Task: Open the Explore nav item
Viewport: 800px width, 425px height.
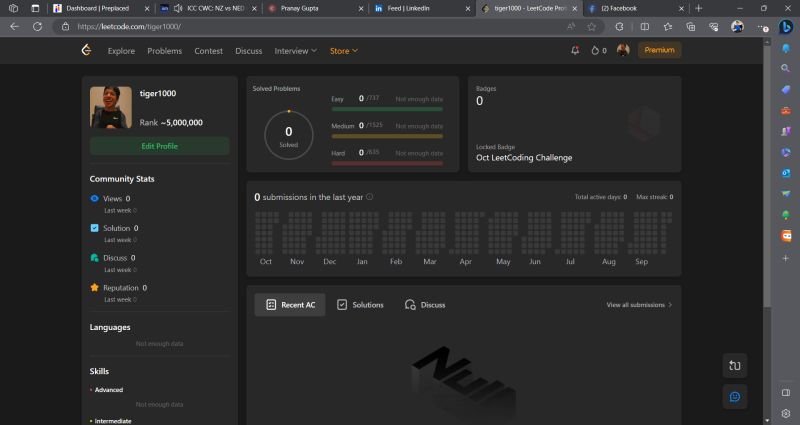Action: (121, 51)
